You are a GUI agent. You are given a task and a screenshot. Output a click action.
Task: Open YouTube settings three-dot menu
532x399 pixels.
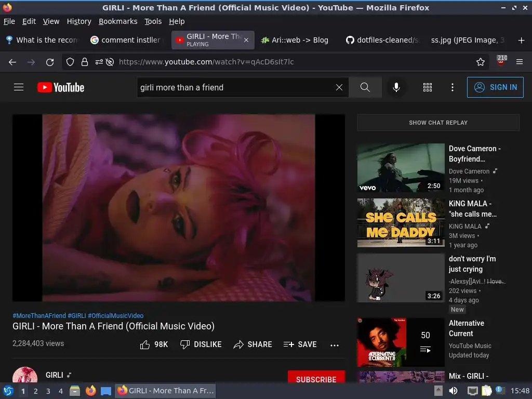(453, 87)
